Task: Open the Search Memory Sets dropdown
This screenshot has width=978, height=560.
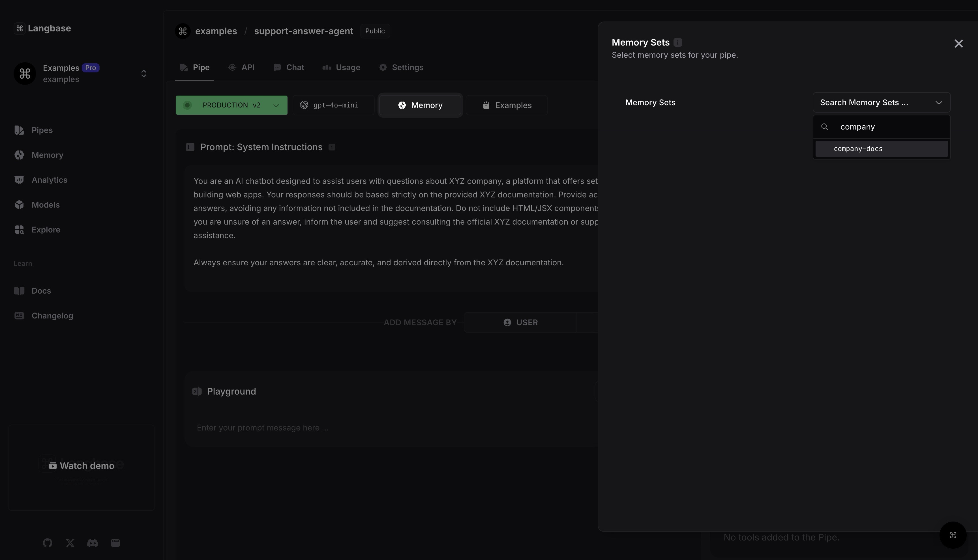Action: 881,103
